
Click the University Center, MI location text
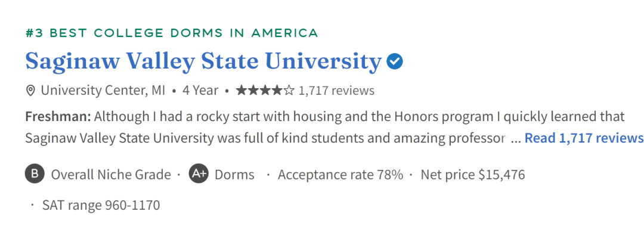tap(103, 91)
